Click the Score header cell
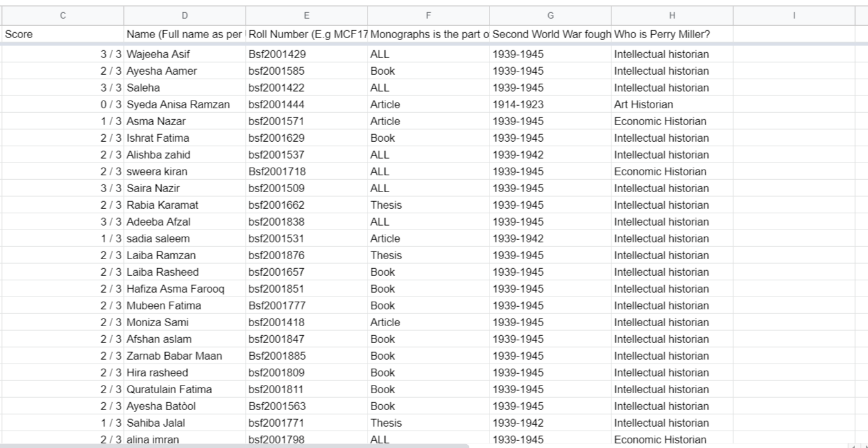 63,34
